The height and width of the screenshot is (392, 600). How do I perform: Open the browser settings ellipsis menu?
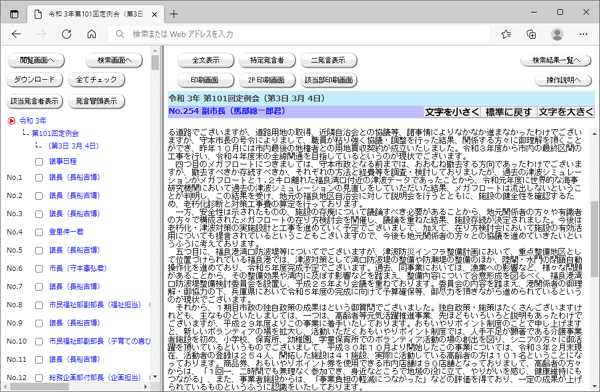coord(583,34)
